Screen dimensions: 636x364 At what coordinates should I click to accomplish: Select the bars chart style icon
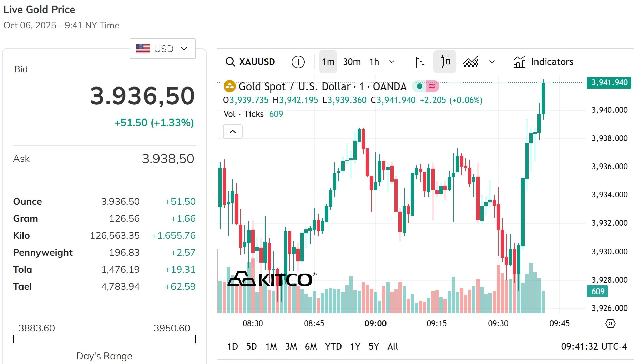point(419,62)
